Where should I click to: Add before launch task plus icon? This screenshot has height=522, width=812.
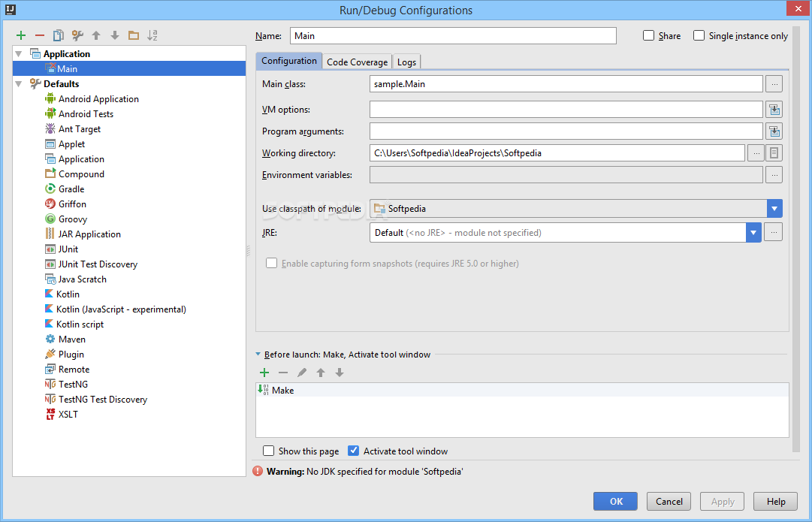[x=264, y=373]
